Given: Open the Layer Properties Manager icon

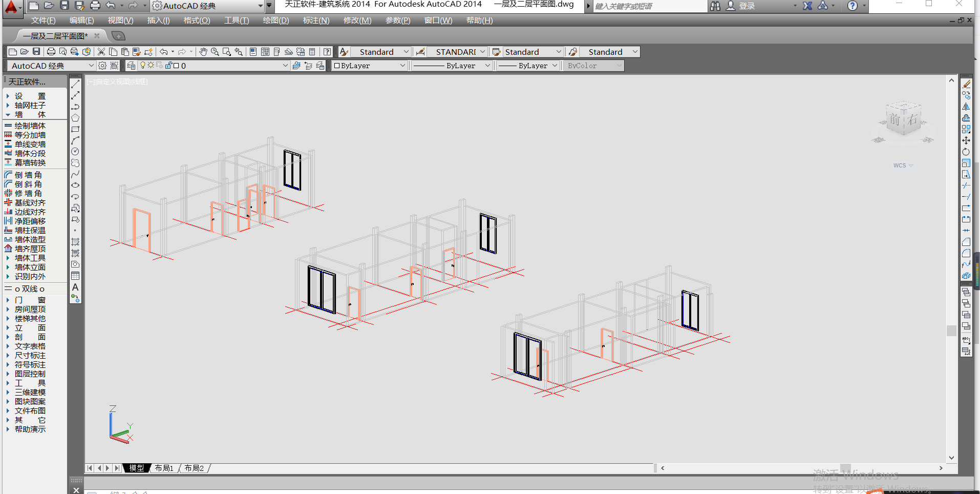Looking at the screenshot, I should [x=131, y=66].
